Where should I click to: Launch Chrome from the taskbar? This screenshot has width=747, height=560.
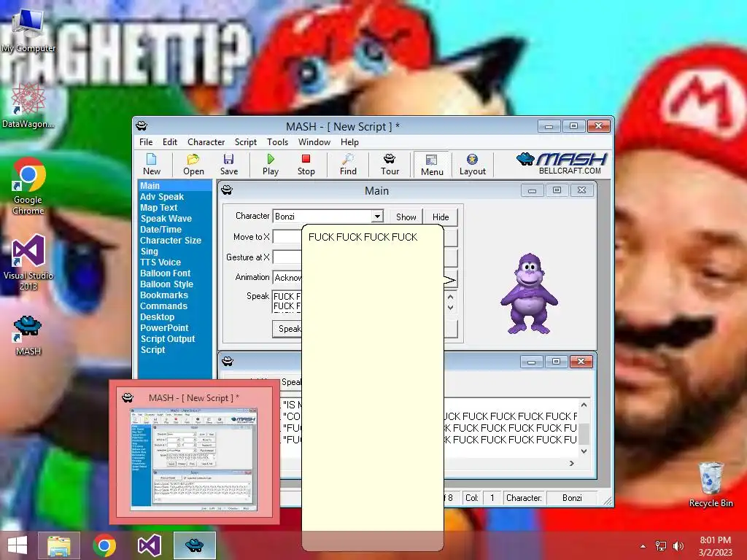tap(104, 545)
